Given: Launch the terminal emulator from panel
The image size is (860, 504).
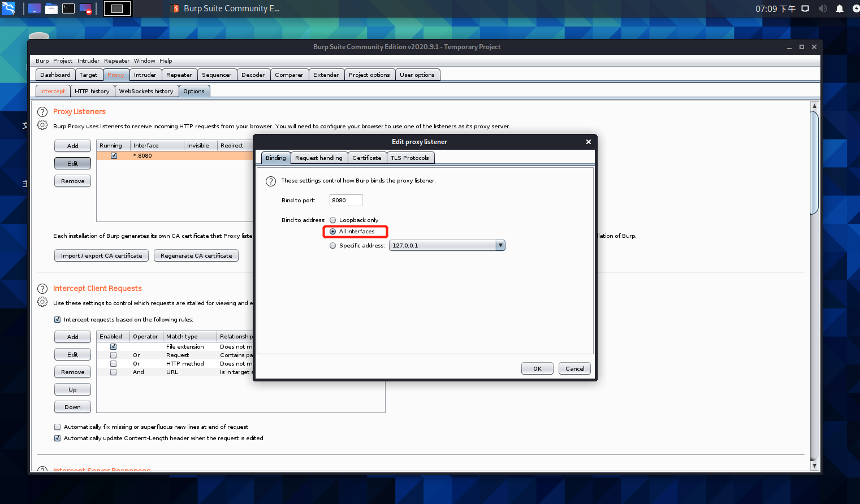Looking at the screenshot, I should (x=68, y=8).
